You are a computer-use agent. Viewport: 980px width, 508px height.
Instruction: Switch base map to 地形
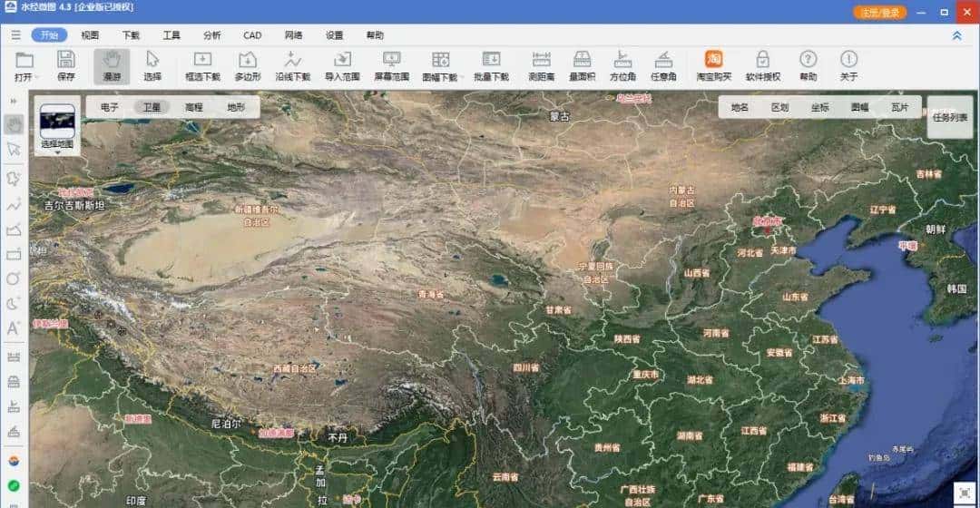point(236,107)
